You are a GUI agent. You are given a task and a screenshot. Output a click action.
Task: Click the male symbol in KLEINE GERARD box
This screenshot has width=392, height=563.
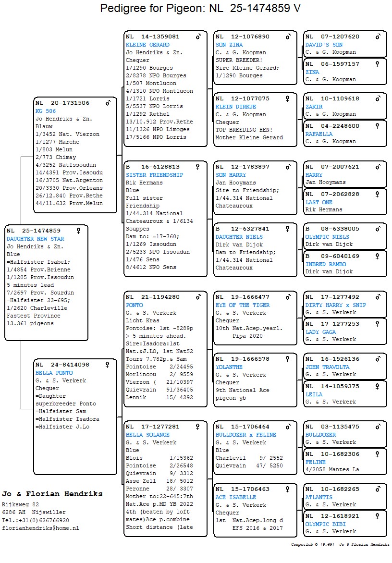pyautogui.click(x=198, y=37)
